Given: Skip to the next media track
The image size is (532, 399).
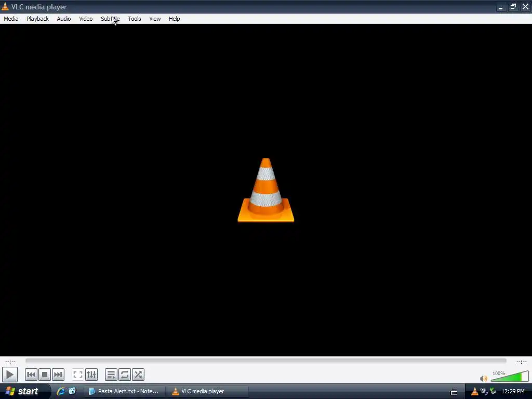Looking at the screenshot, I should click(x=58, y=375).
